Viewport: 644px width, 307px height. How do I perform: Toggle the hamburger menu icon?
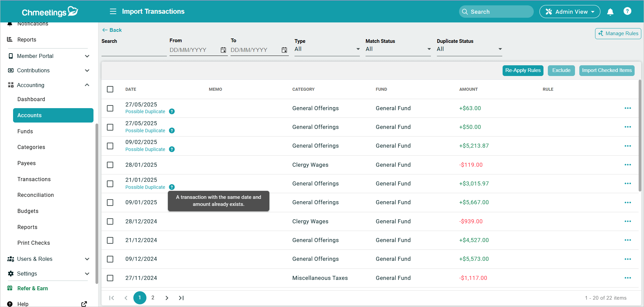(x=113, y=11)
